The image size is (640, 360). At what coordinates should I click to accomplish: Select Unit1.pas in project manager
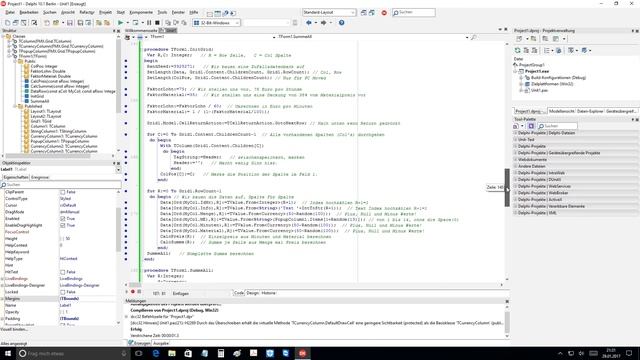click(x=540, y=91)
